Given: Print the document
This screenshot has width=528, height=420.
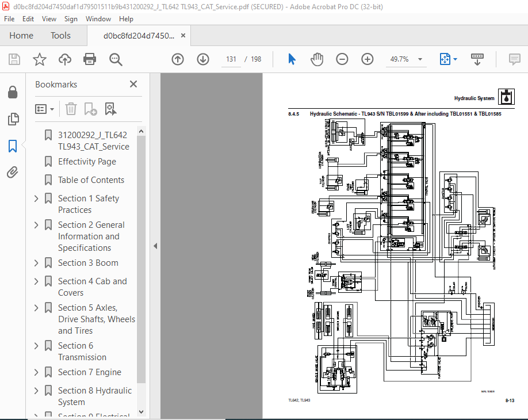Looking at the screenshot, I should tap(90, 59).
